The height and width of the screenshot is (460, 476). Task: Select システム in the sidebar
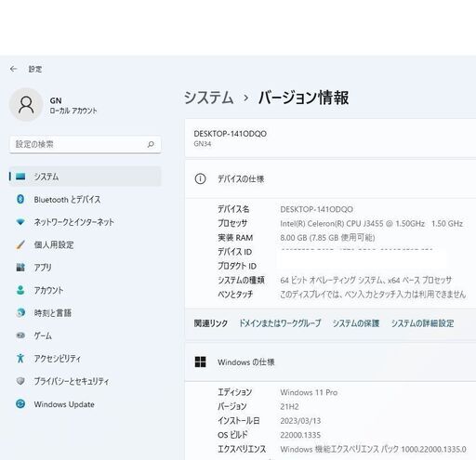86,177
